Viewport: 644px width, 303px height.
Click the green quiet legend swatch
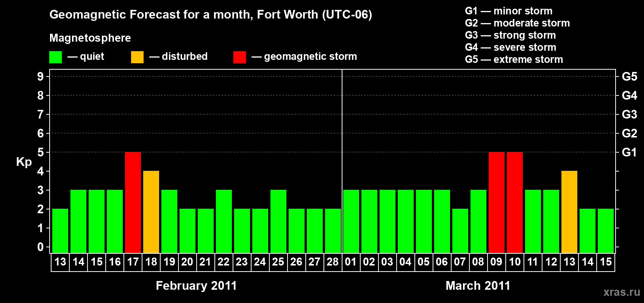pos(55,57)
